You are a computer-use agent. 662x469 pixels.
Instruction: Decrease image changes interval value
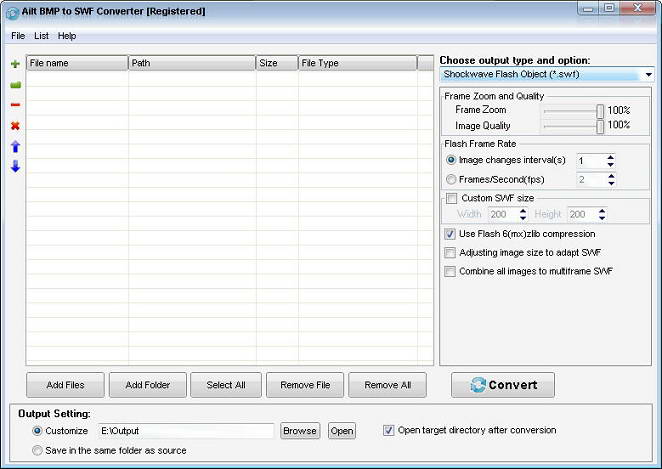pyautogui.click(x=610, y=164)
